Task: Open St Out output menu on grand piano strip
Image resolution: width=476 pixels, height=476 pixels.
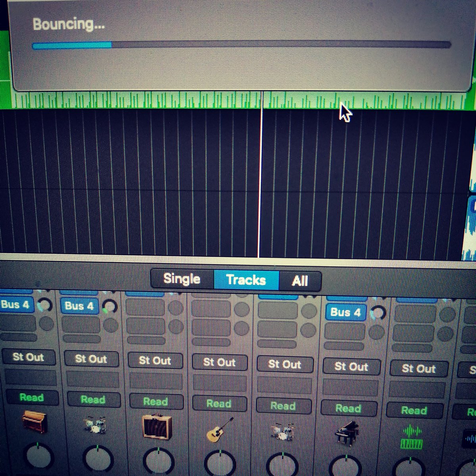Action: [351, 367]
